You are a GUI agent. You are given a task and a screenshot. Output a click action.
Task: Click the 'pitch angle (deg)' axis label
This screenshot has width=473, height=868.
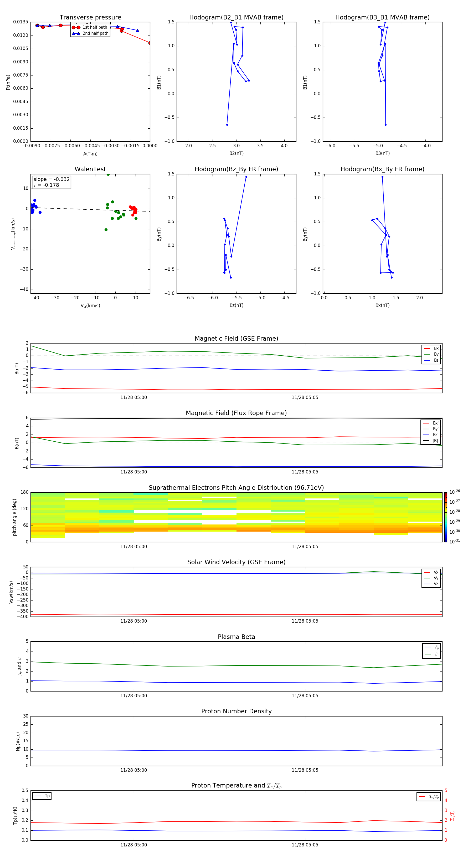point(14,517)
